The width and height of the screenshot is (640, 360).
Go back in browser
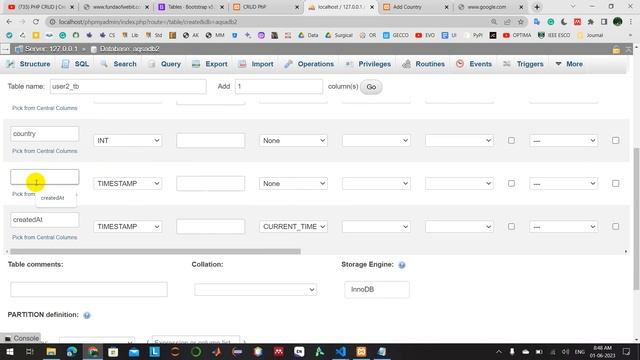[9, 22]
